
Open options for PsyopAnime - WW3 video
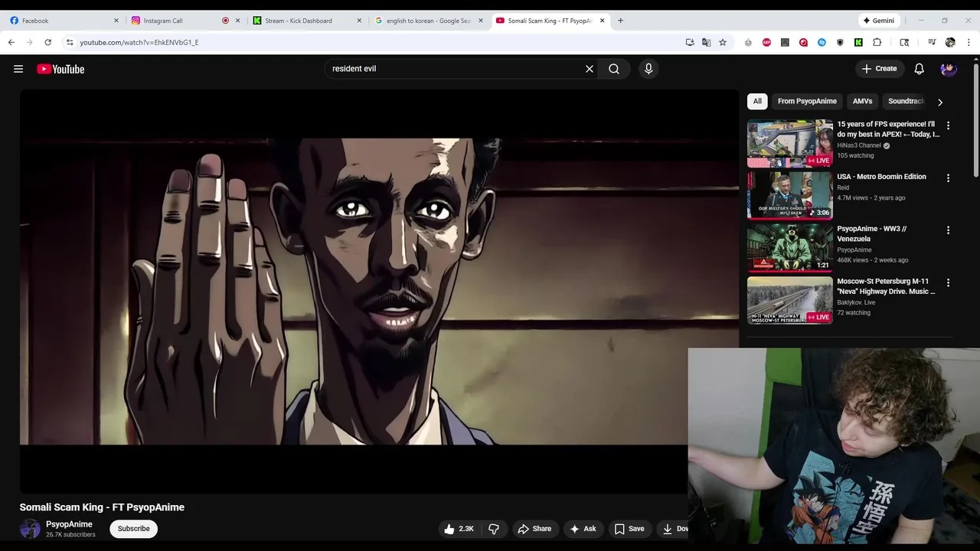click(x=948, y=230)
